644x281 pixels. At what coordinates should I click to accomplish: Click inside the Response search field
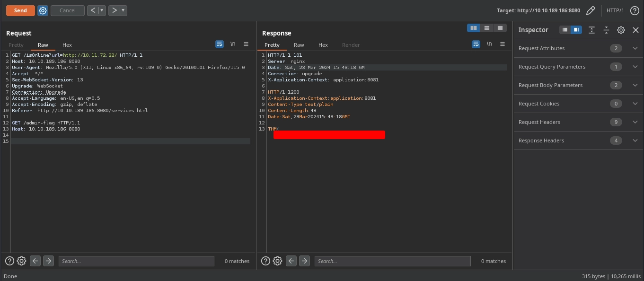pos(393,261)
